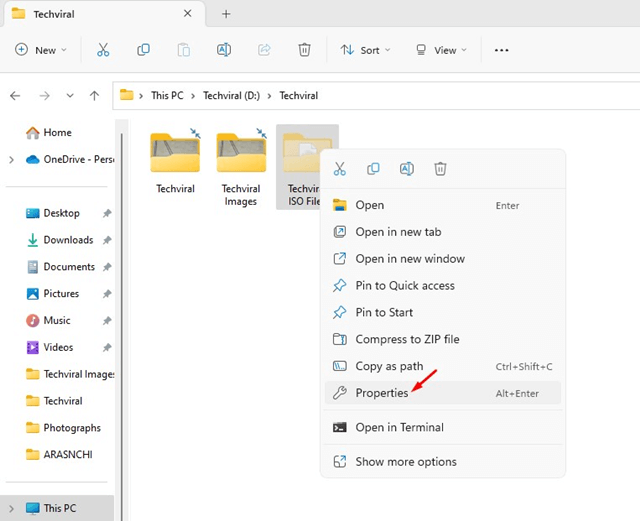Choose Compress to ZIP file

(407, 339)
